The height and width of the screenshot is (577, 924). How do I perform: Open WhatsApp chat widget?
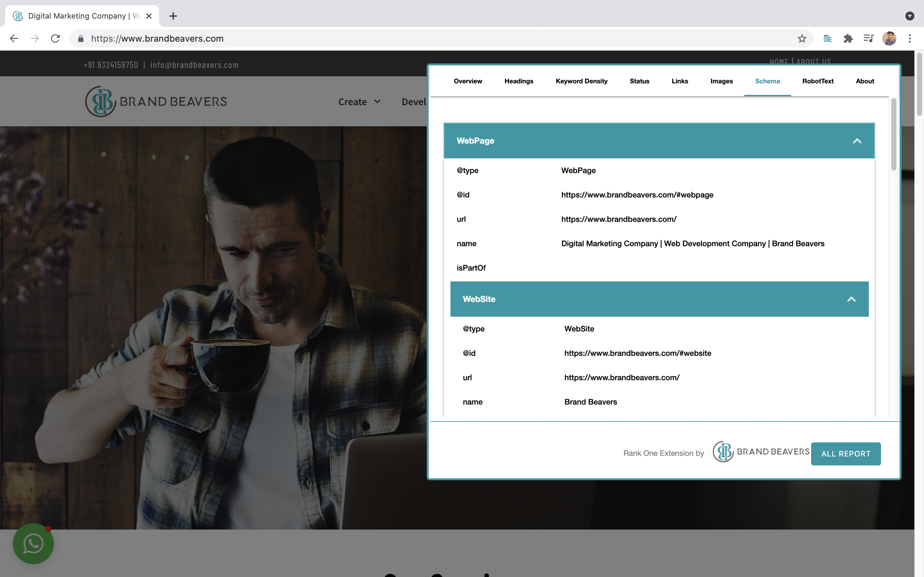click(x=33, y=543)
